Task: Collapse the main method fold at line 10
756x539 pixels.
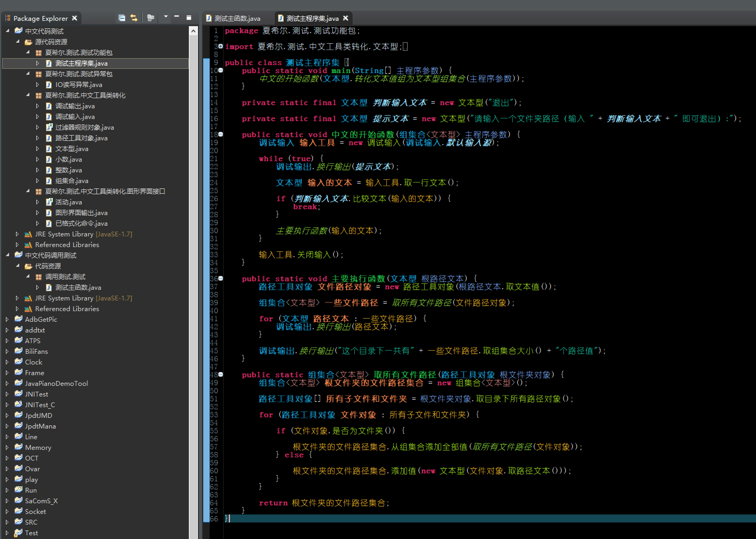Action: point(221,70)
